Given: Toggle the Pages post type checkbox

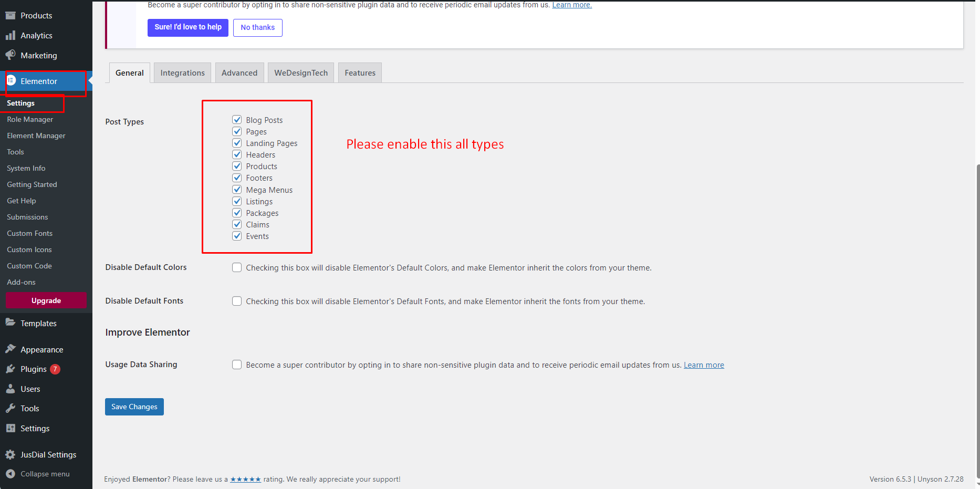Looking at the screenshot, I should click(237, 131).
